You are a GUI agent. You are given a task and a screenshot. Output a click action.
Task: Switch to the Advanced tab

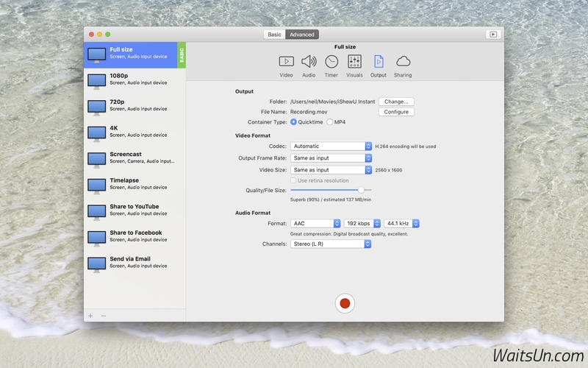click(301, 35)
